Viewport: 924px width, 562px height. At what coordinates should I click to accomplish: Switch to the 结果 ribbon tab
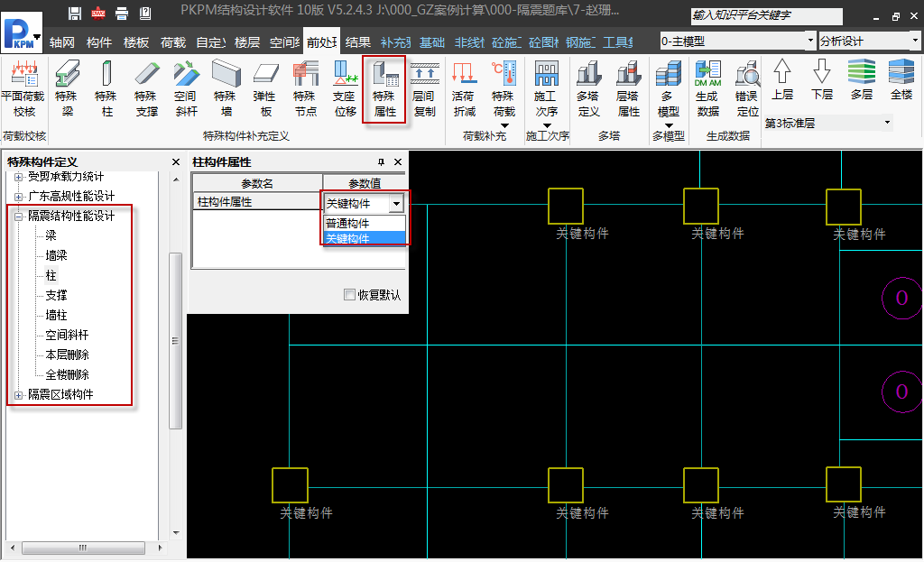(358, 42)
